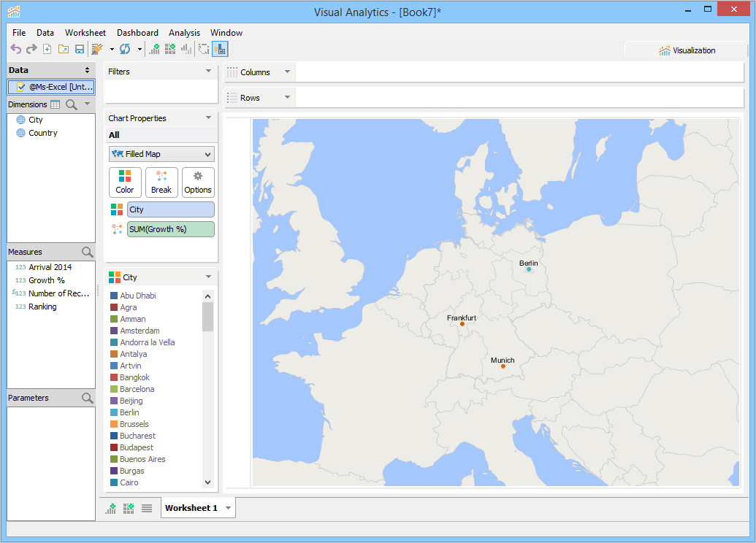Save the workbook with the floppy icon
Screen dimensions: 756x543
coord(80,49)
